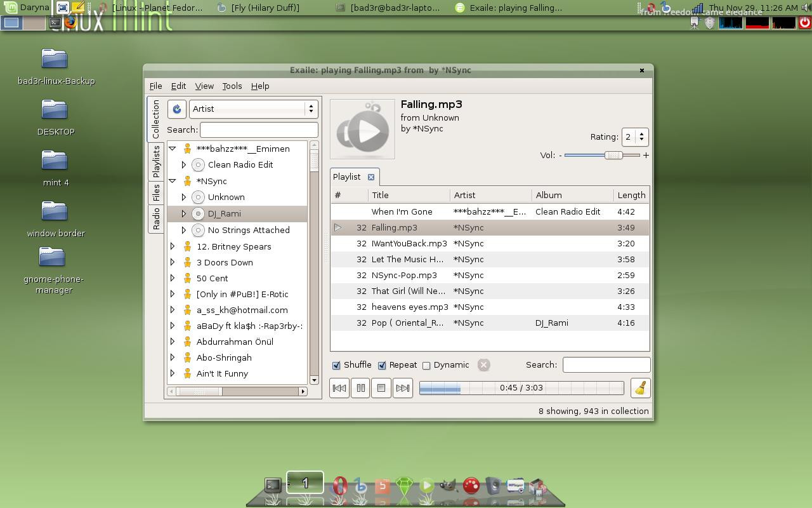The height and width of the screenshot is (508, 812).
Task: Switch to the Files side tab
Action: [x=156, y=192]
